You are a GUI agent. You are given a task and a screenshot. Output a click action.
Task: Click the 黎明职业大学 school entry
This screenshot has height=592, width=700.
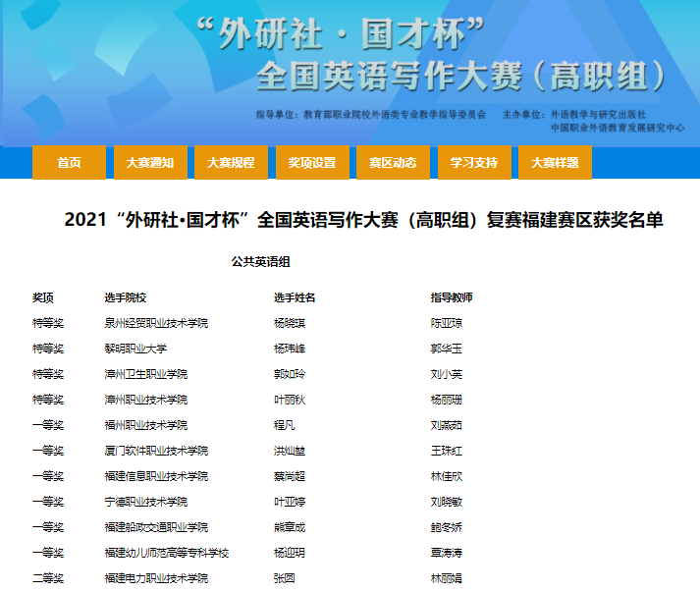point(135,349)
